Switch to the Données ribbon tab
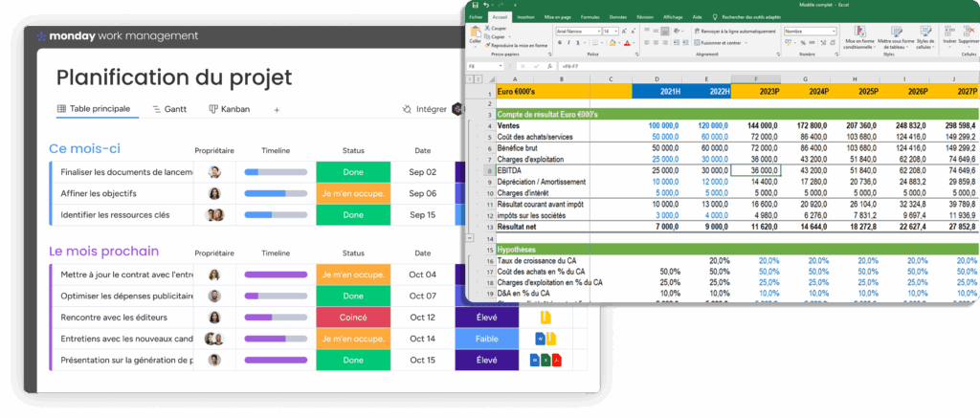The width and height of the screenshot is (980, 418). [618, 17]
